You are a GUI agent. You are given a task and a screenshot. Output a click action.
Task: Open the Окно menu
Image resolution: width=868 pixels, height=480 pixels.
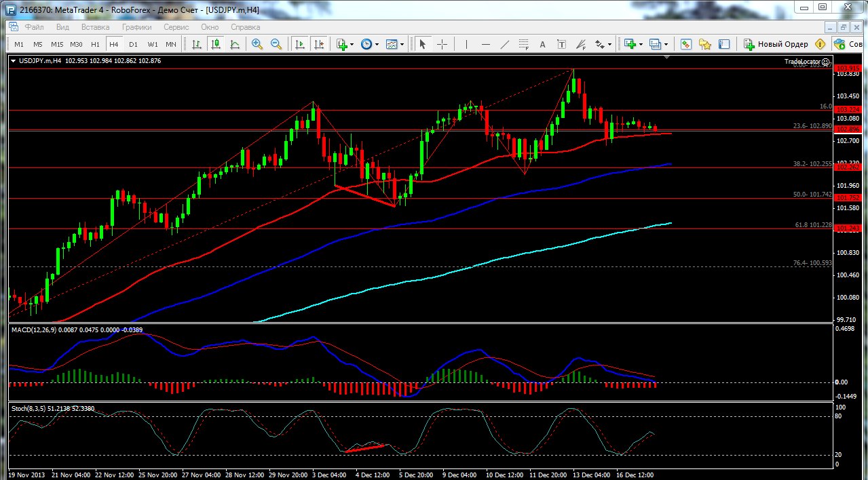210,27
